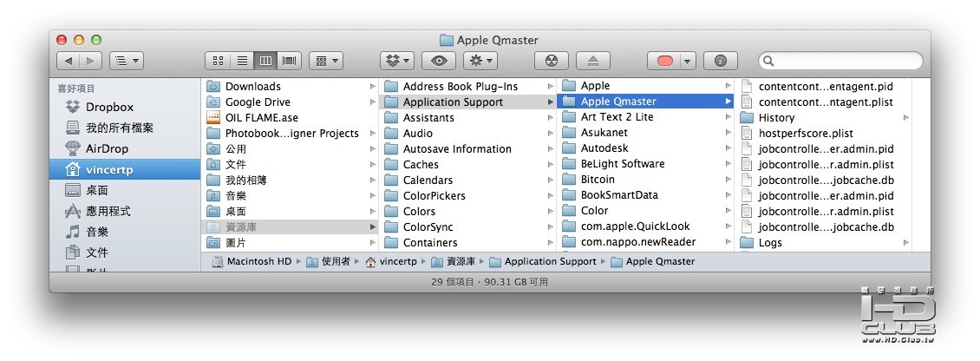Expand the History folder arrow
The height and width of the screenshot is (361, 980).
point(905,118)
